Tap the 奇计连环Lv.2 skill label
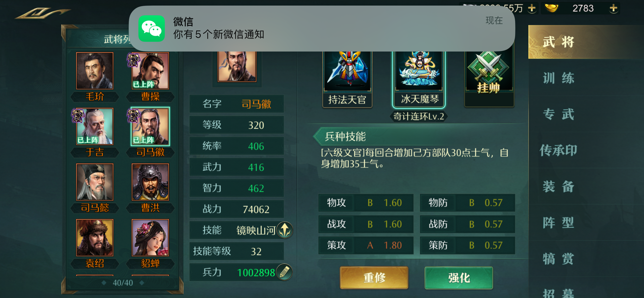Screen dimensions: 644x298 pos(419,116)
